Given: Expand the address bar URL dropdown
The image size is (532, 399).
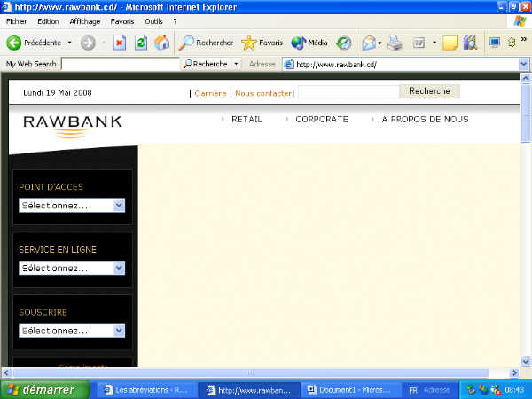Looking at the screenshot, I should click(x=524, y=64).
